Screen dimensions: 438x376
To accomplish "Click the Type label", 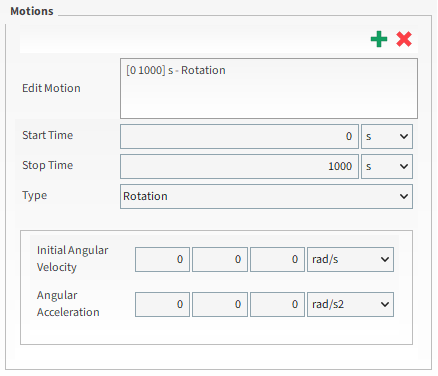I will click(x=35, y=196).
